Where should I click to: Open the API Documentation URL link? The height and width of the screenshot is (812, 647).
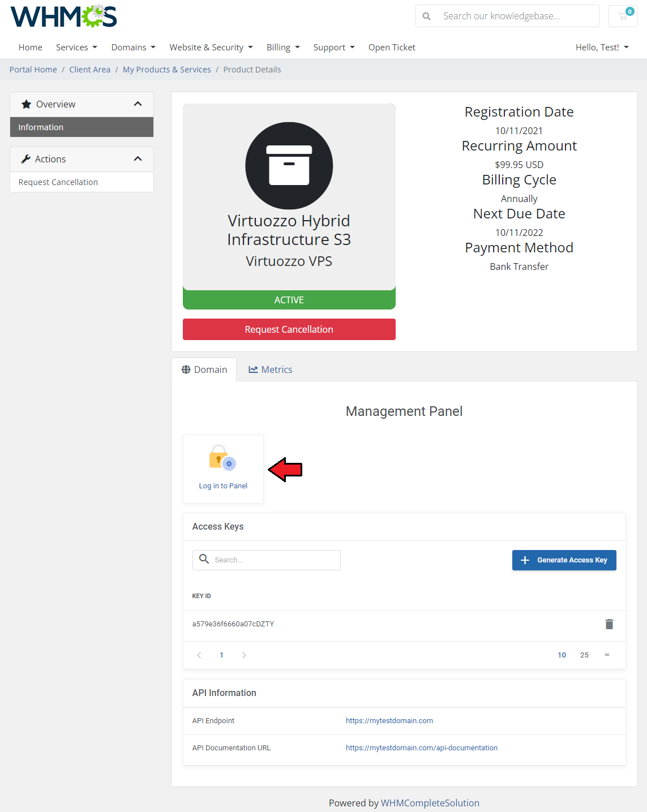point(421,748)
